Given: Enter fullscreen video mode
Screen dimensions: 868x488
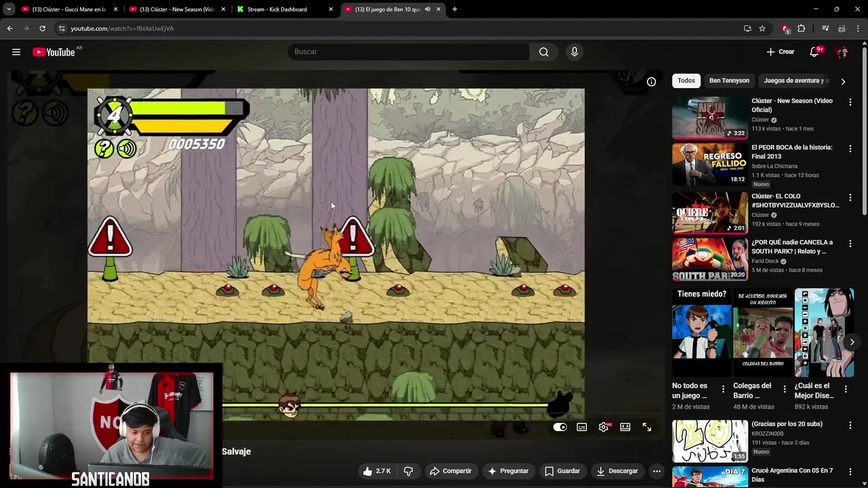Looking at the screenshot, I should (x=647, y=427).
